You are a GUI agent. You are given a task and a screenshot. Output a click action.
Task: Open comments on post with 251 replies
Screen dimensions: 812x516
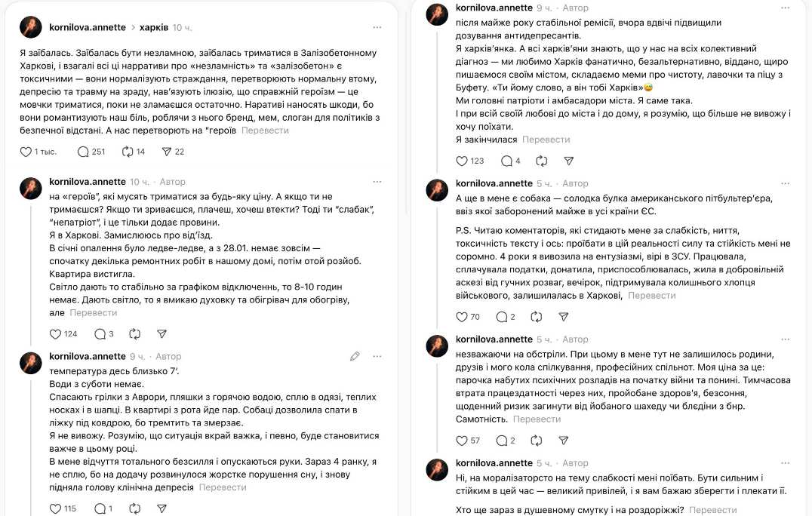83,152
